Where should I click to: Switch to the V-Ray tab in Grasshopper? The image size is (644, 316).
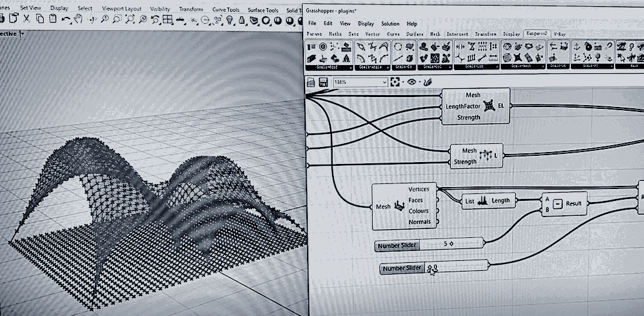pyautogui.click(x=560, y=34)
